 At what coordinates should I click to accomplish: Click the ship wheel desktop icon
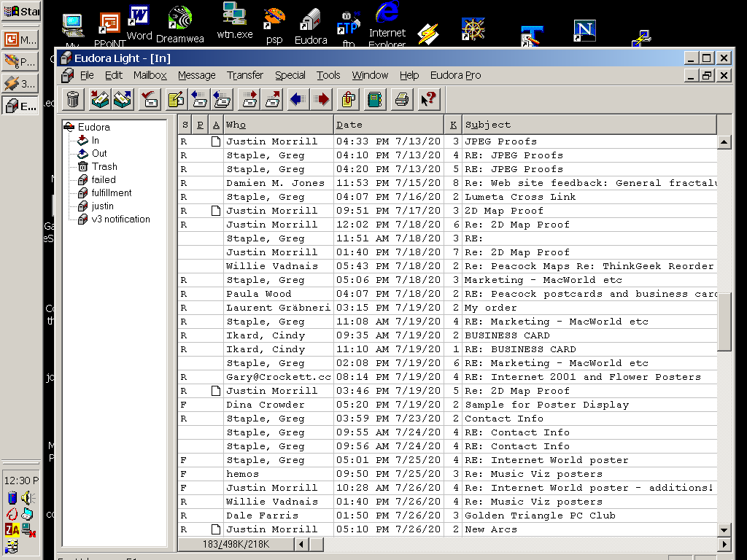coord(473,29)
